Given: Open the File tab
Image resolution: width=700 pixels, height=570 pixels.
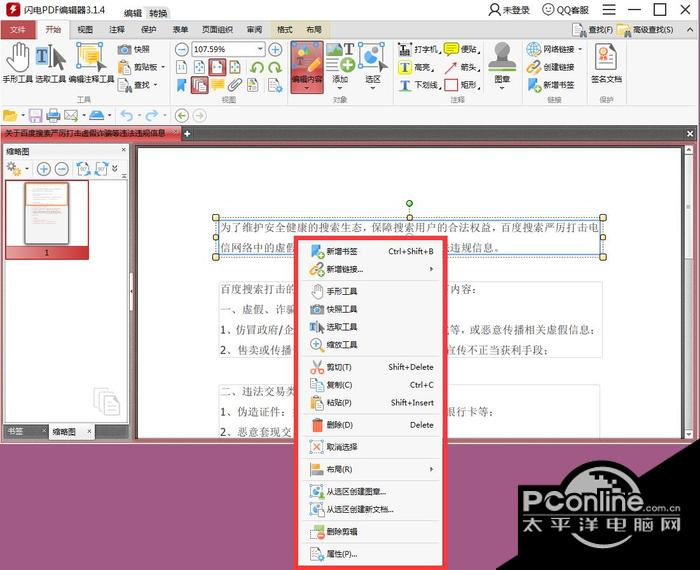Looking at the screenshot, I should (x=18, y=30).
